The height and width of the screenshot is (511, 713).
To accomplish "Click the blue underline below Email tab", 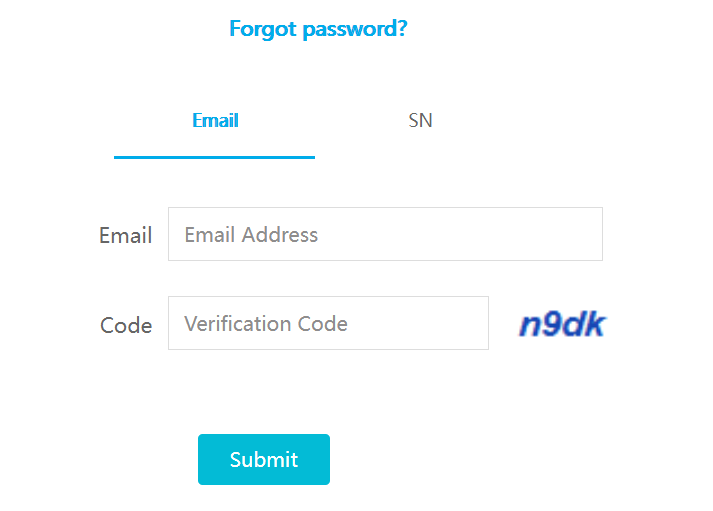I will [214, 157].
